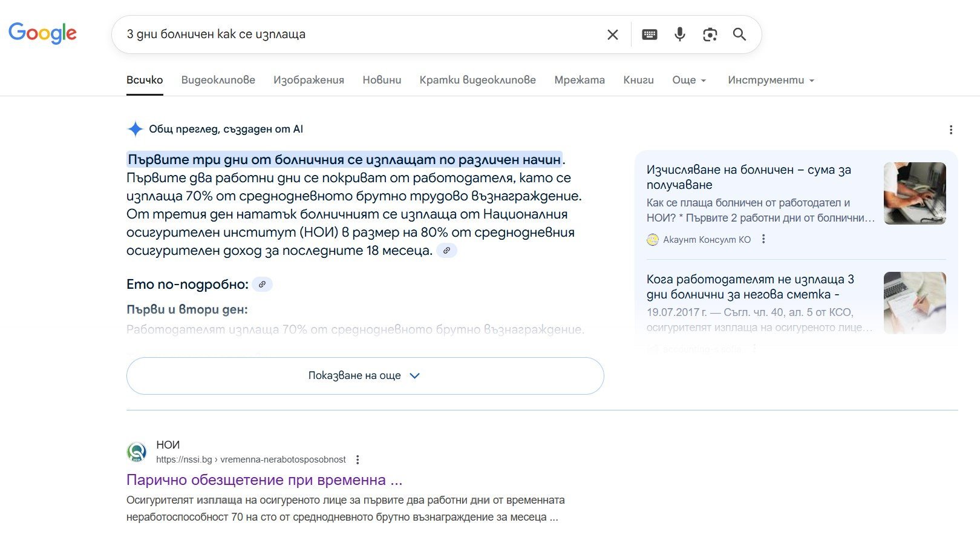Expand the 'Още' dropdown menu
980x537 pixels.
pos(689,80)
